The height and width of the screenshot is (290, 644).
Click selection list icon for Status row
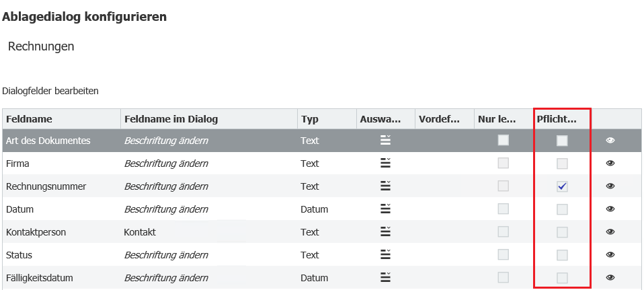pyautogui.click(x=385, y=254)
